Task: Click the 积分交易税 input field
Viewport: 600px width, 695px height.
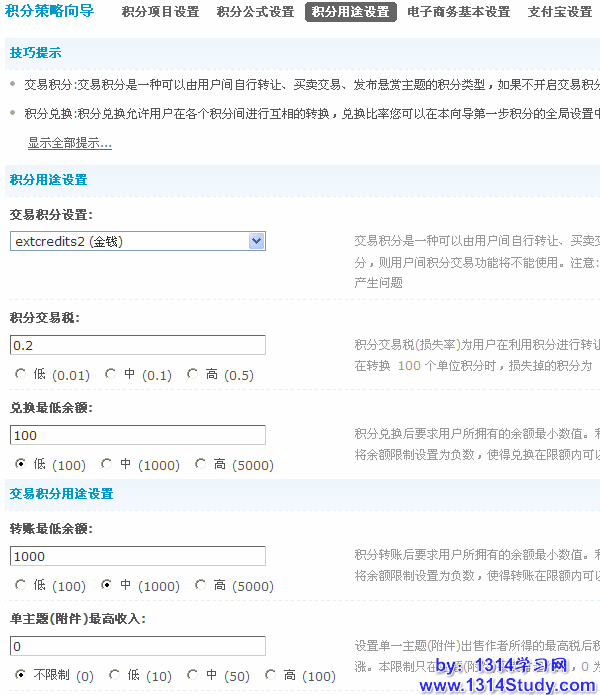Action: [138, 345]
